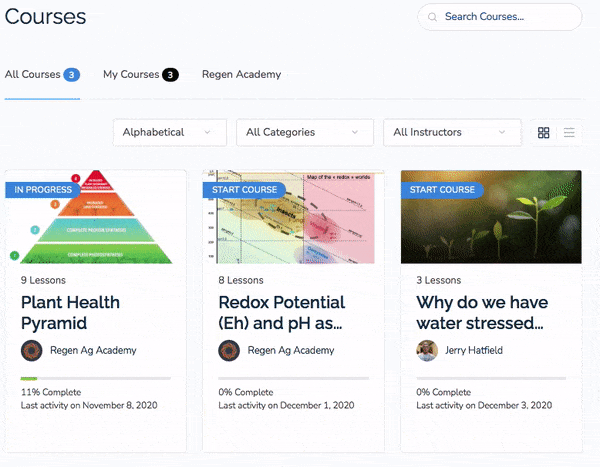
Task: Click the All Courses count badge 3
Action: tap(72, 75)
